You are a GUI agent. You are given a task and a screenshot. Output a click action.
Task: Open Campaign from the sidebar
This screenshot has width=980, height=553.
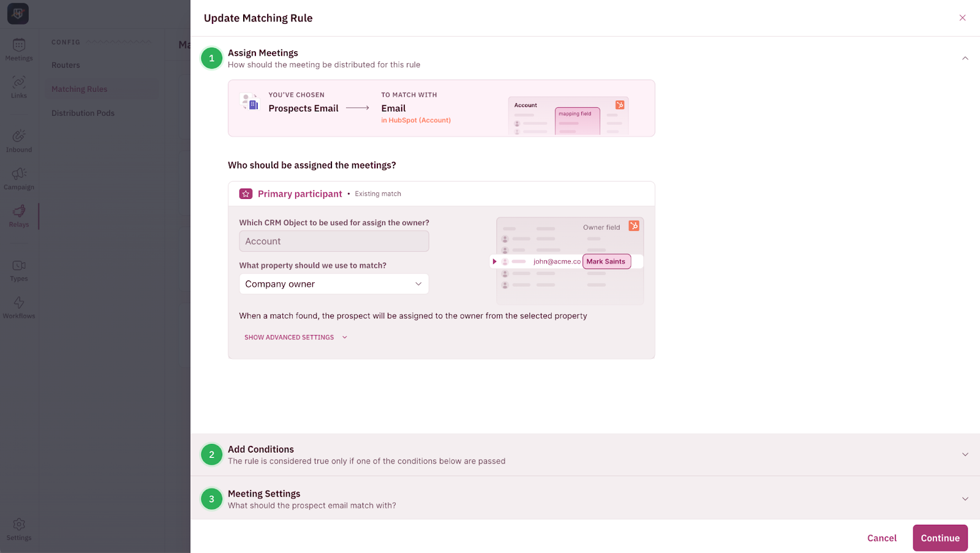click(x=19, y=178)
